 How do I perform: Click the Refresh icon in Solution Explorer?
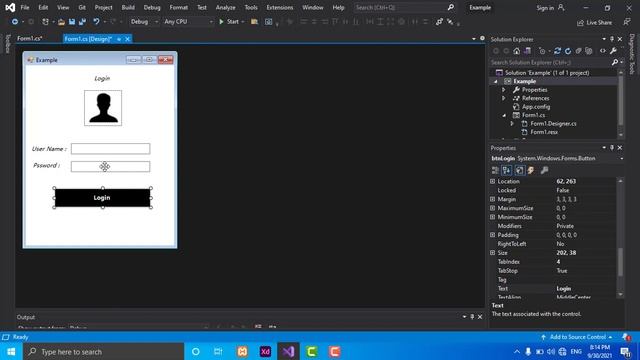point(568,51)
